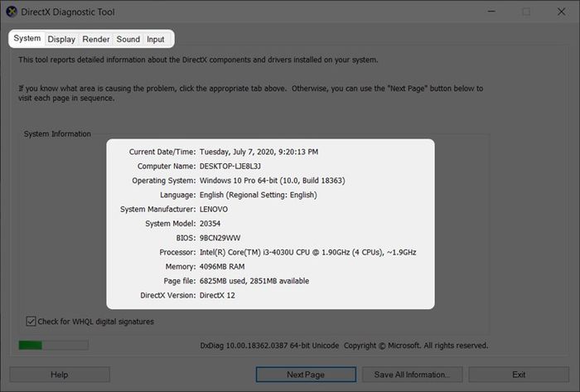This screenshot has height=392, width=580.
Task: Click processor value Intel(R) Core(TM) i3-4030U
Action: (x=247, y=252)
